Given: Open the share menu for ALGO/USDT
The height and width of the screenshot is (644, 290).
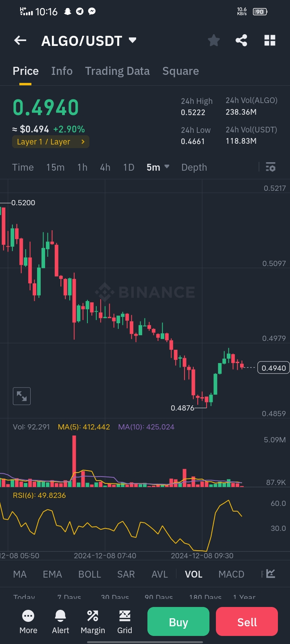Looking at the screenshot, I should (241, 40).
